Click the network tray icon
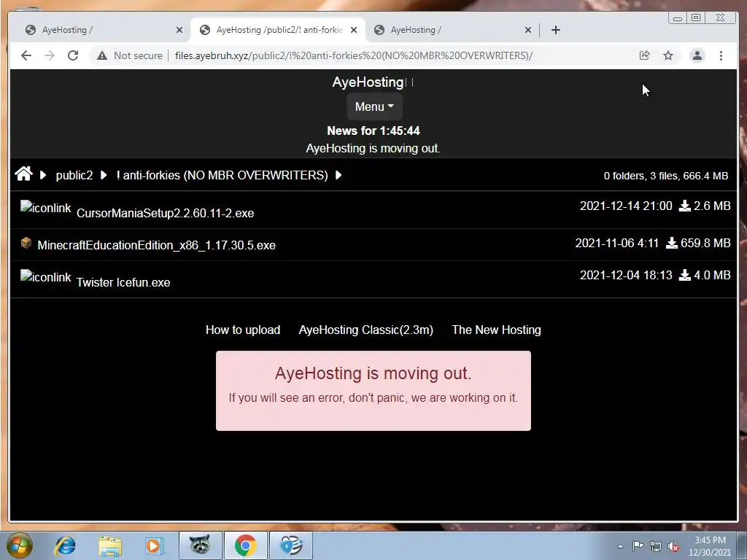747x560 pixels. pos(656,547)
